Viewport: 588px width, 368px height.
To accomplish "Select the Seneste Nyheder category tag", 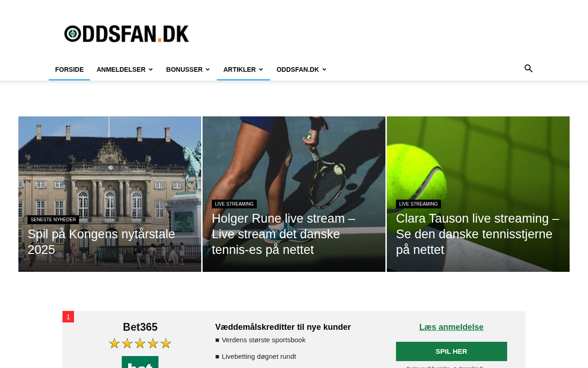I will tap(53, 220).
